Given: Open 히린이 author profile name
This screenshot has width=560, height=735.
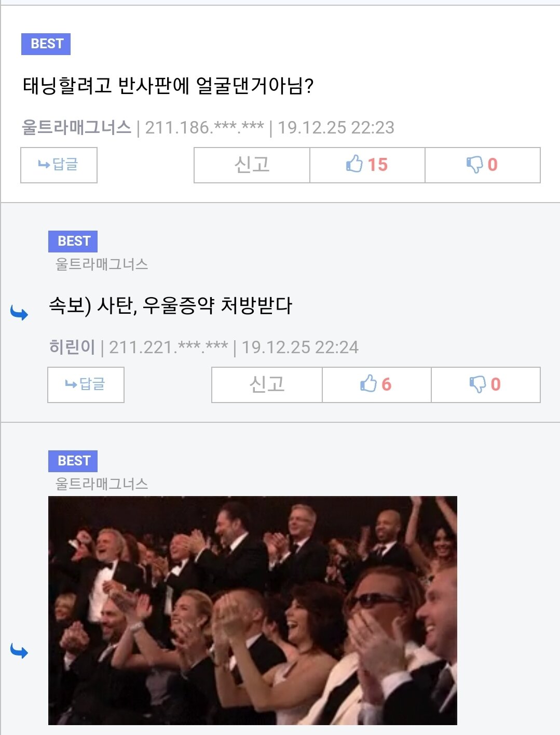Looking at the screenshot, I should coord(72,347).
